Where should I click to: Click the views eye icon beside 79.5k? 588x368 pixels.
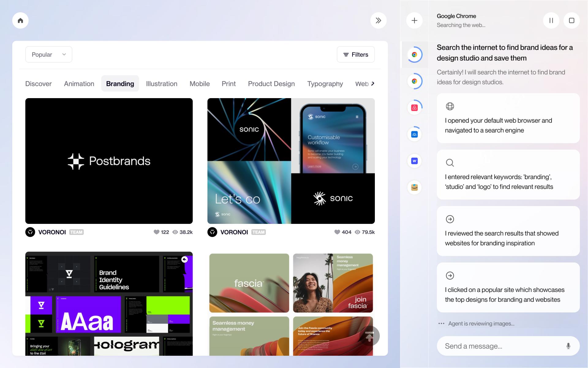point(357,232)
